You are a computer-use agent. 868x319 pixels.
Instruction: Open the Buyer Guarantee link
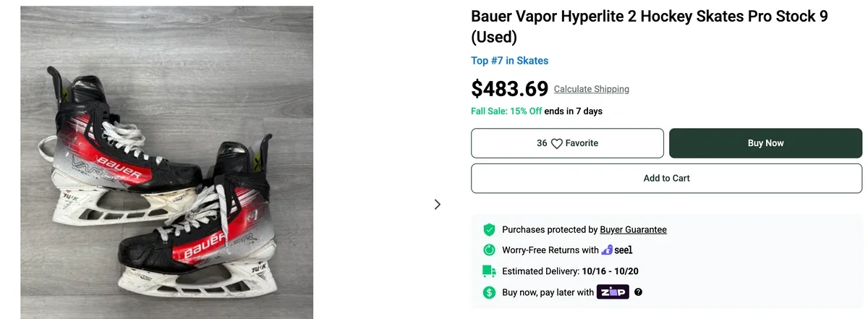pos(633,229)
